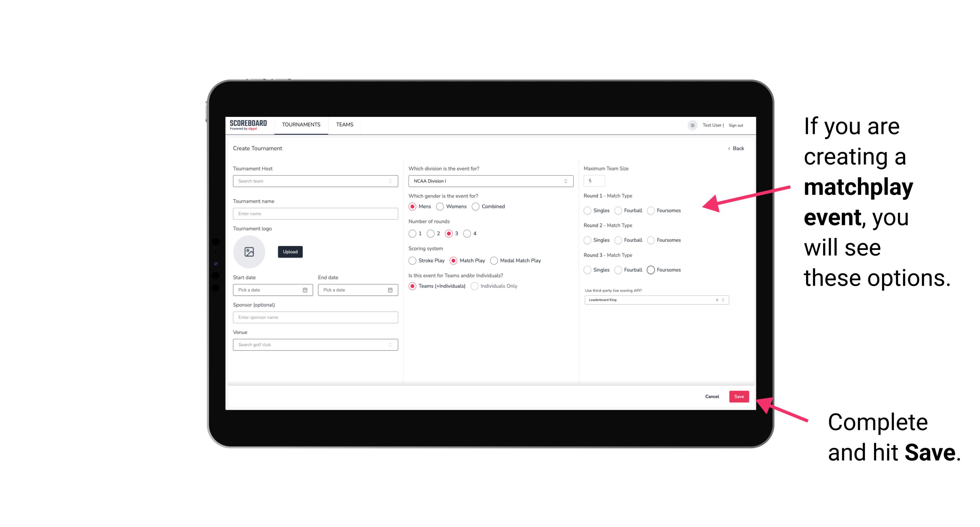Click the tournament logo upload icon
Screen dimensions: 980x527
[249, 252]
